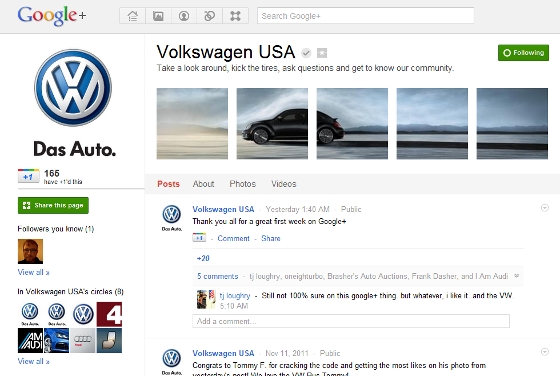
Task: Click the 166 have +1'd this count
Action: 63,177
